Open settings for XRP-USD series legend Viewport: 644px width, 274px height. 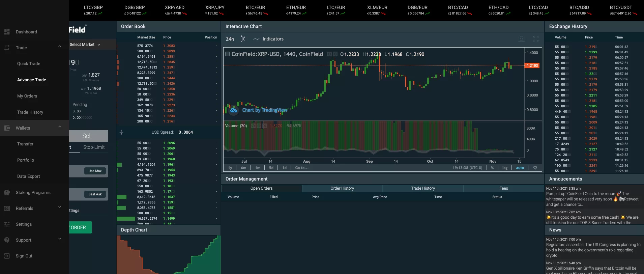335,54
